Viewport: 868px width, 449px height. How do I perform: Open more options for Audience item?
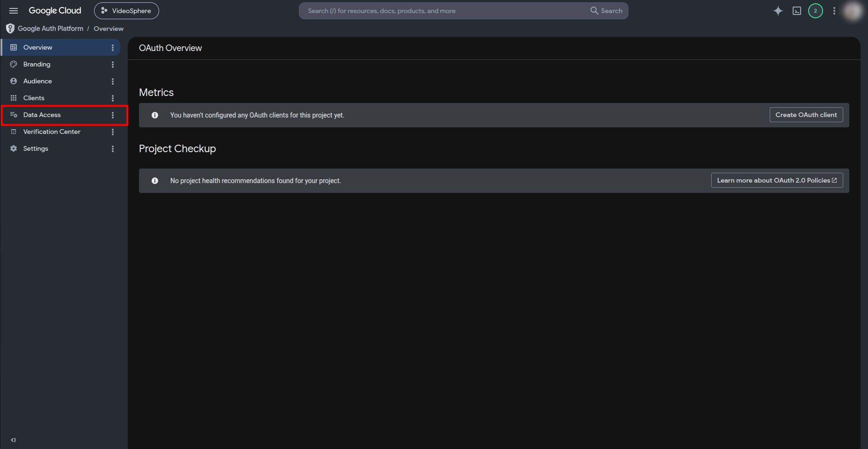(113, 81)
